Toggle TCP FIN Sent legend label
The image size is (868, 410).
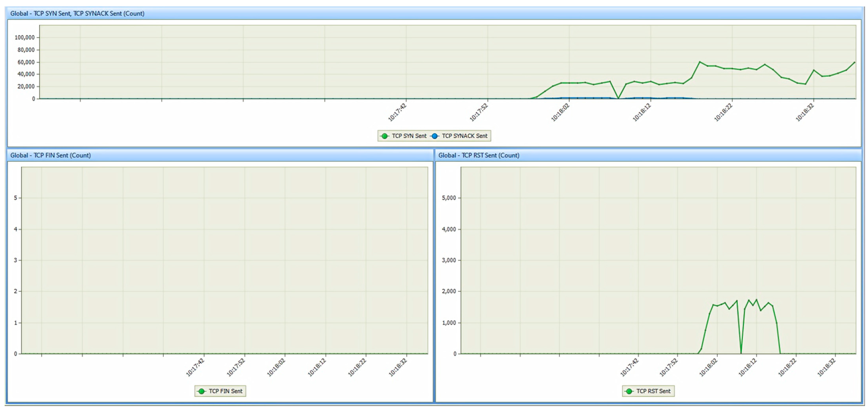coord(225,391)
